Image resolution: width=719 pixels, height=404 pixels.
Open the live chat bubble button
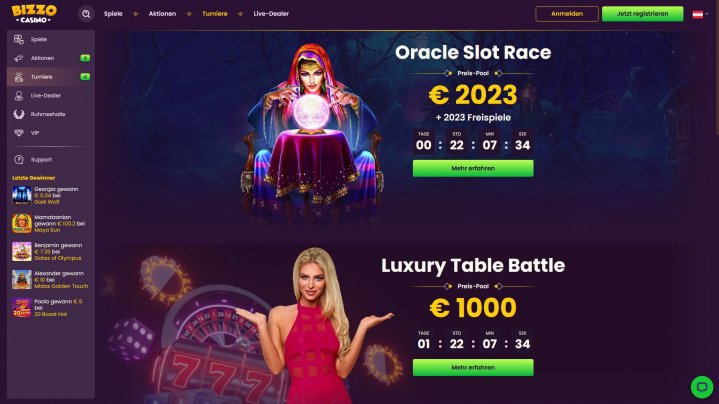pos(702,387)
